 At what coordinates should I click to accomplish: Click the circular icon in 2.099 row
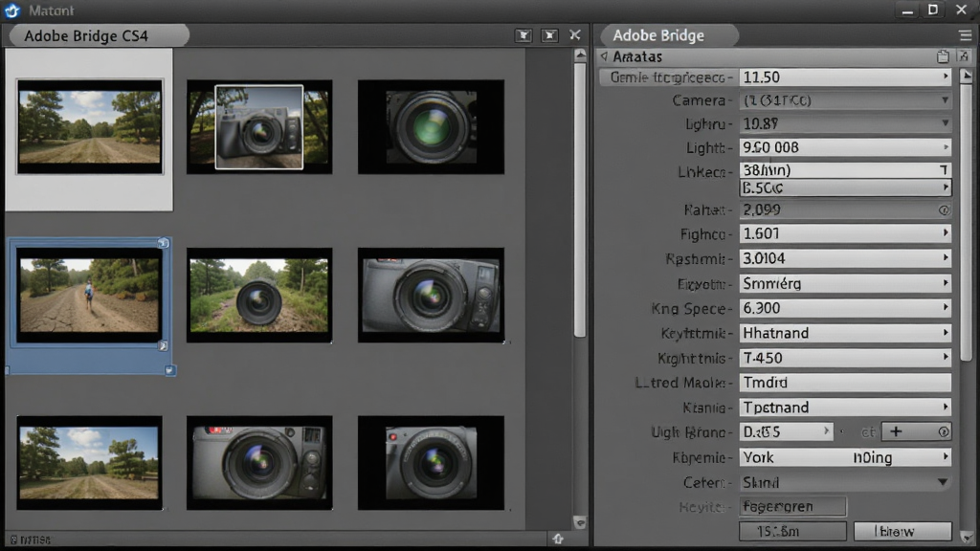pos(944,210)
